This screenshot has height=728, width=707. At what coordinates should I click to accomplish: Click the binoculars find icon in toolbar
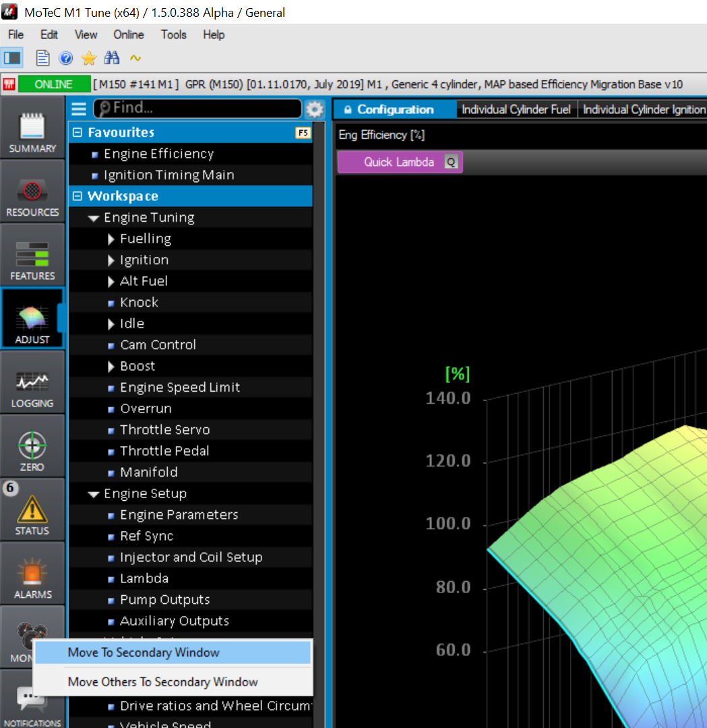112,58
